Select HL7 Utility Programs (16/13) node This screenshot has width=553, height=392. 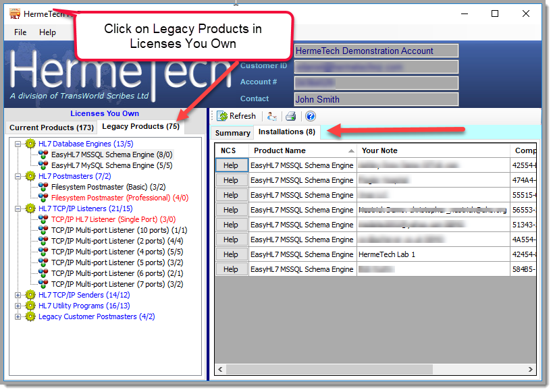84,306
